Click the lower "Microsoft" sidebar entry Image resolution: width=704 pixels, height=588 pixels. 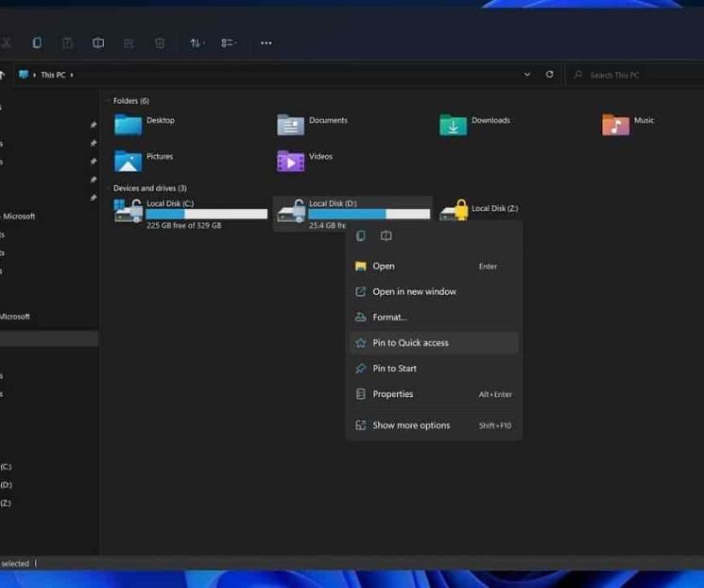(15, 317)
